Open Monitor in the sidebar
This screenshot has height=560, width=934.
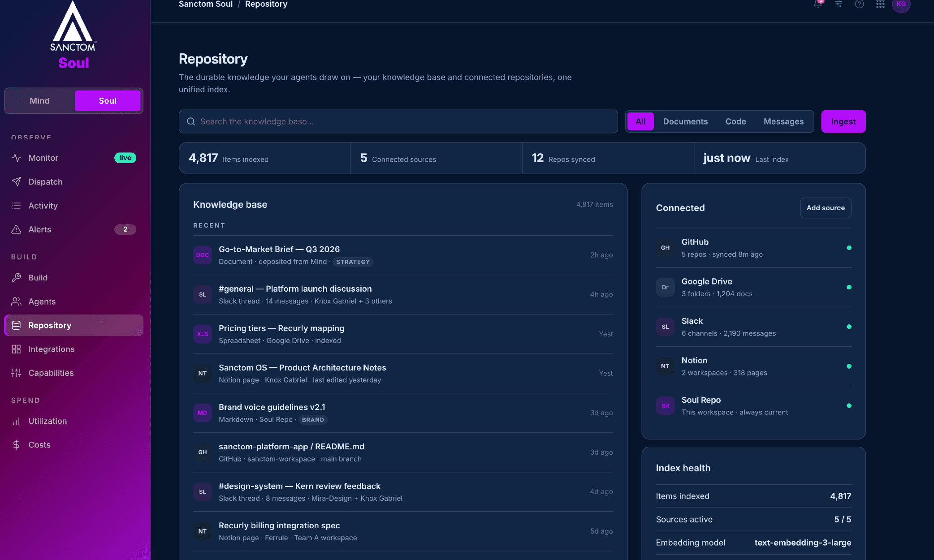click(x=74, y=158)
